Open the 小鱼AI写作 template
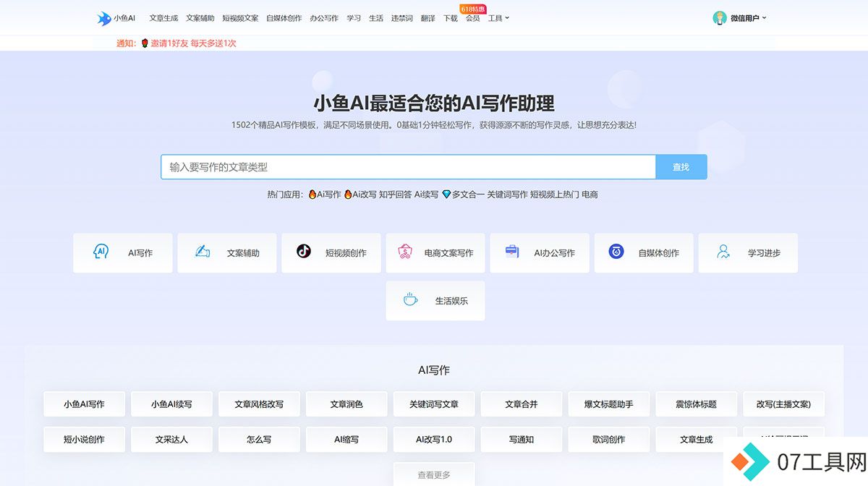Screen dimensions: 868x486 (x=84, y=404)
